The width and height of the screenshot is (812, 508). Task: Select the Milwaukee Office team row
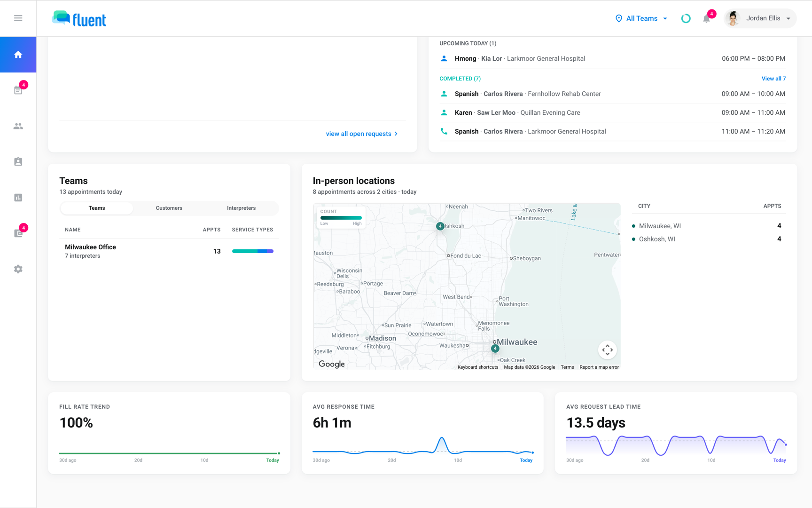click(x=169, y=251)
